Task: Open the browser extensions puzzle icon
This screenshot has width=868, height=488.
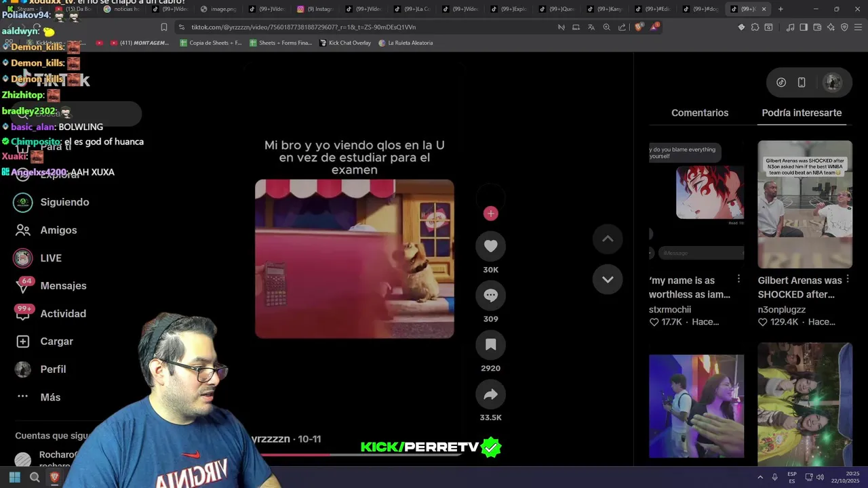Action: pos(755,27)
